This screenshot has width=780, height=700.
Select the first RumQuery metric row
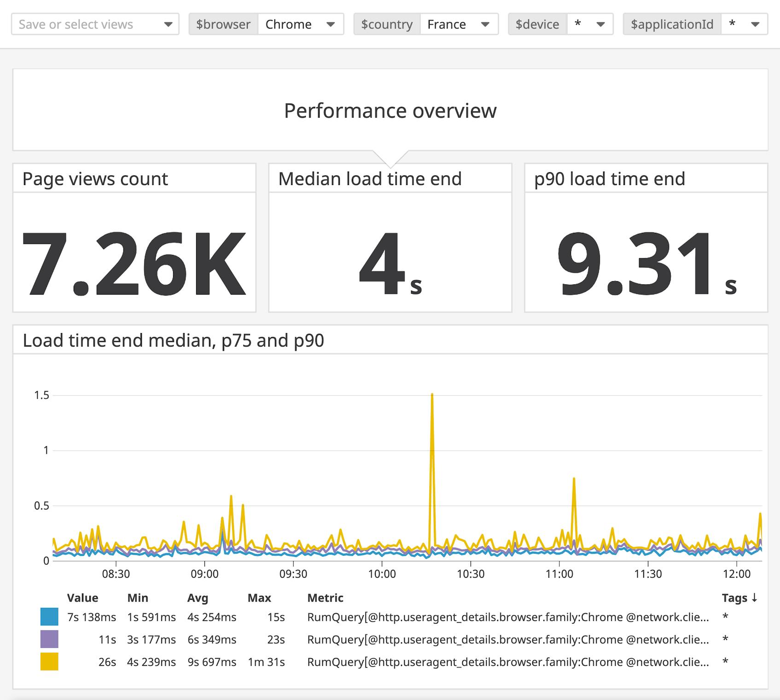506,617
